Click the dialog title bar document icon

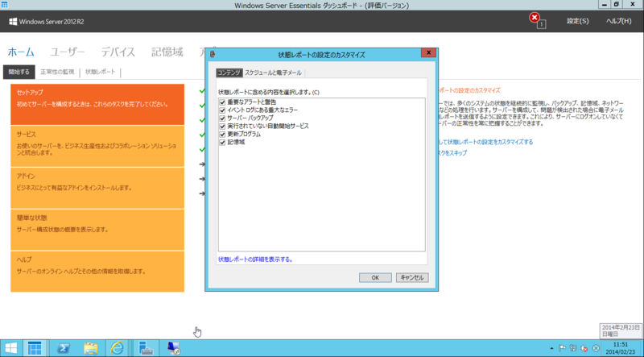click(x=213, y=54)
